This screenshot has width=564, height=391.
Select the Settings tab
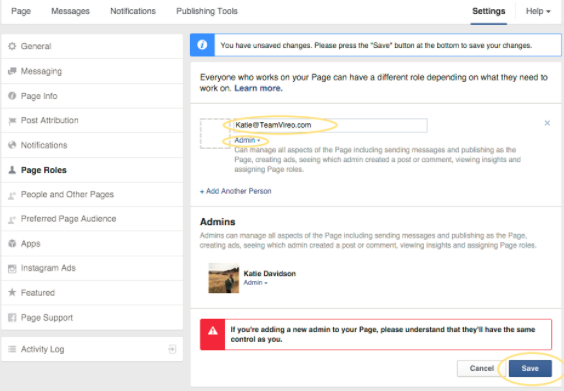tap(488, 11)
